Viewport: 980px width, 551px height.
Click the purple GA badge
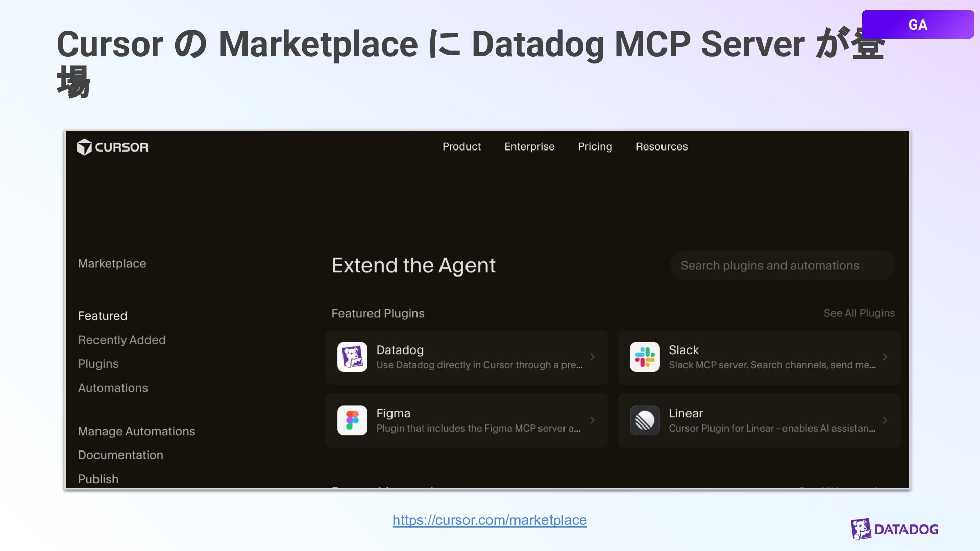click(918, 24)
